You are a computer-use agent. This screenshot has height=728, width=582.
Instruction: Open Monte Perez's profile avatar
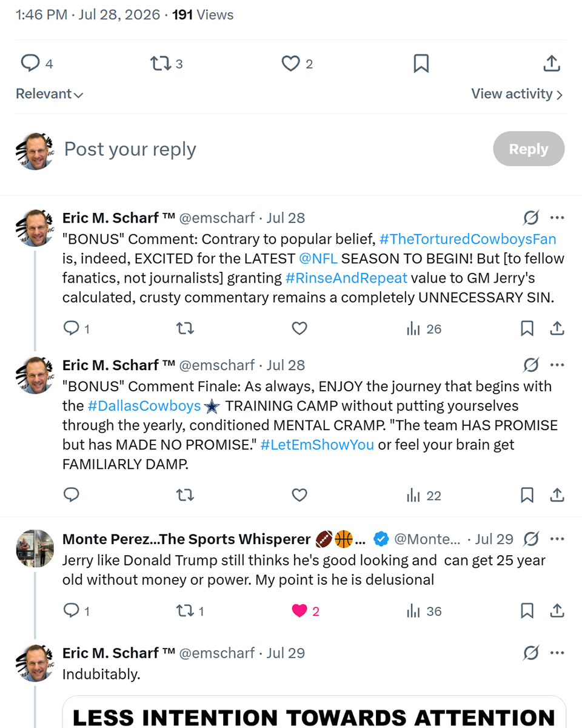[35, 548]
